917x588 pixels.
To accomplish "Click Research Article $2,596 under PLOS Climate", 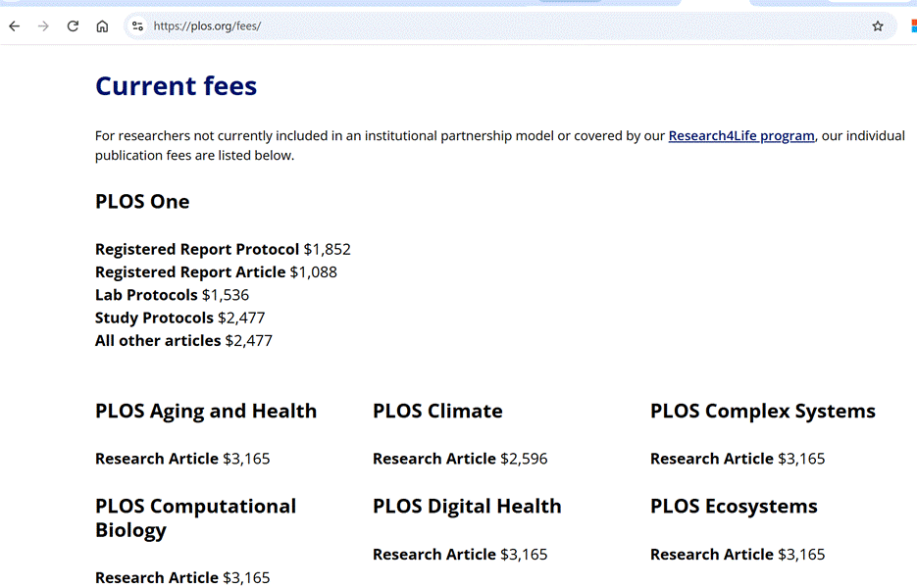I will point(460,459).
